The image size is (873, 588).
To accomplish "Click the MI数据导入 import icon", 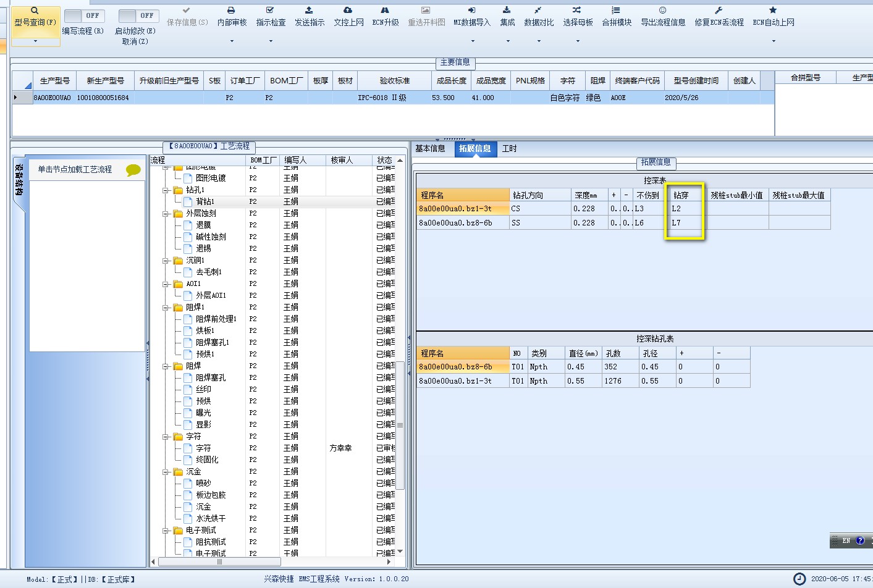I will (472, 10).
